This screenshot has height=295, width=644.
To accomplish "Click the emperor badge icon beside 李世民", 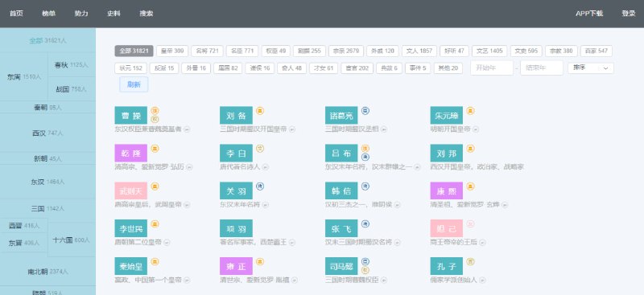I will click(155, 224).
